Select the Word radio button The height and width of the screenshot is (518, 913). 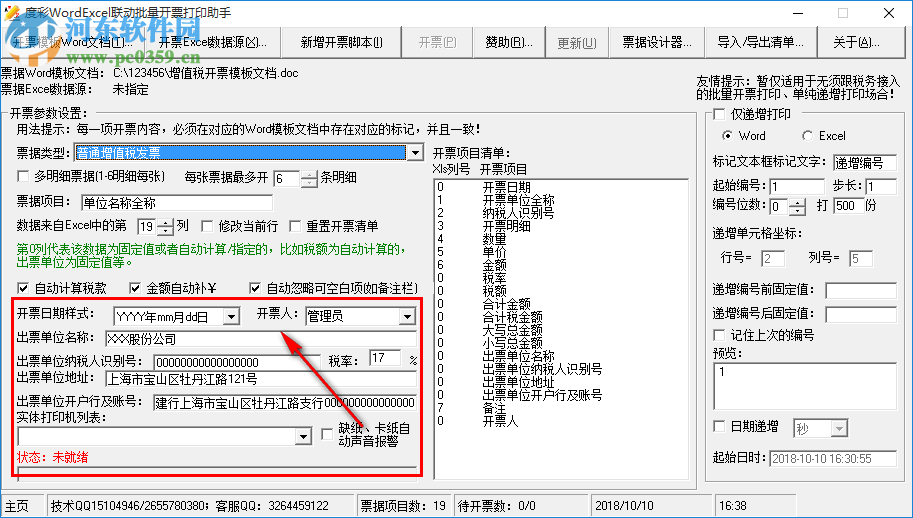[x=727, y=136]
